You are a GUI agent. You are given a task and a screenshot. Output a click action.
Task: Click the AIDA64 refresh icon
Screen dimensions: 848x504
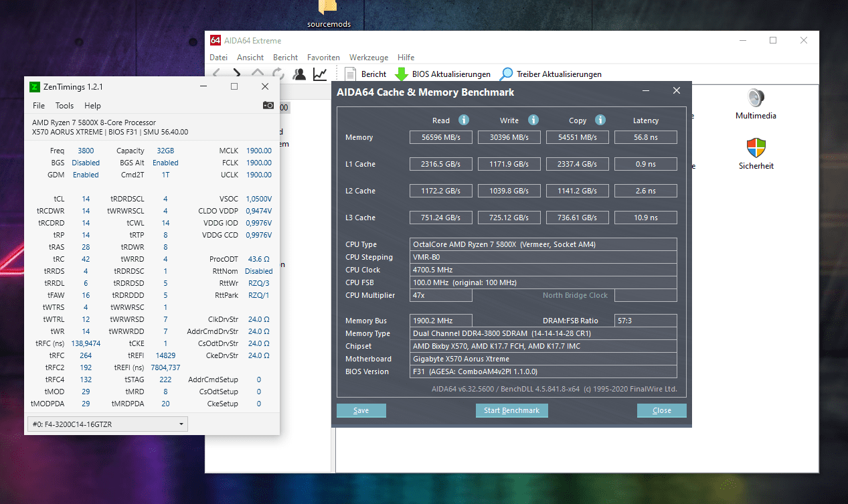tap(278, 74)
